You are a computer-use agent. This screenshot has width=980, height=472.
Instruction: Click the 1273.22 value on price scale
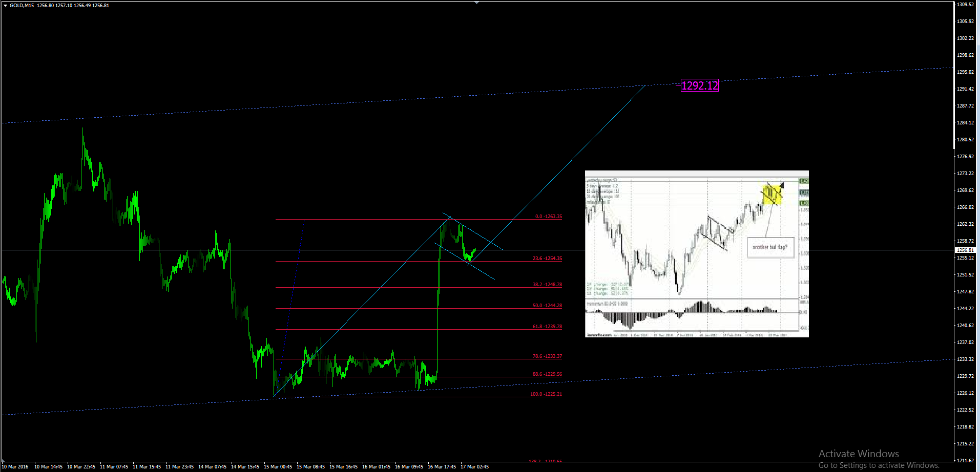coord(965,174)
